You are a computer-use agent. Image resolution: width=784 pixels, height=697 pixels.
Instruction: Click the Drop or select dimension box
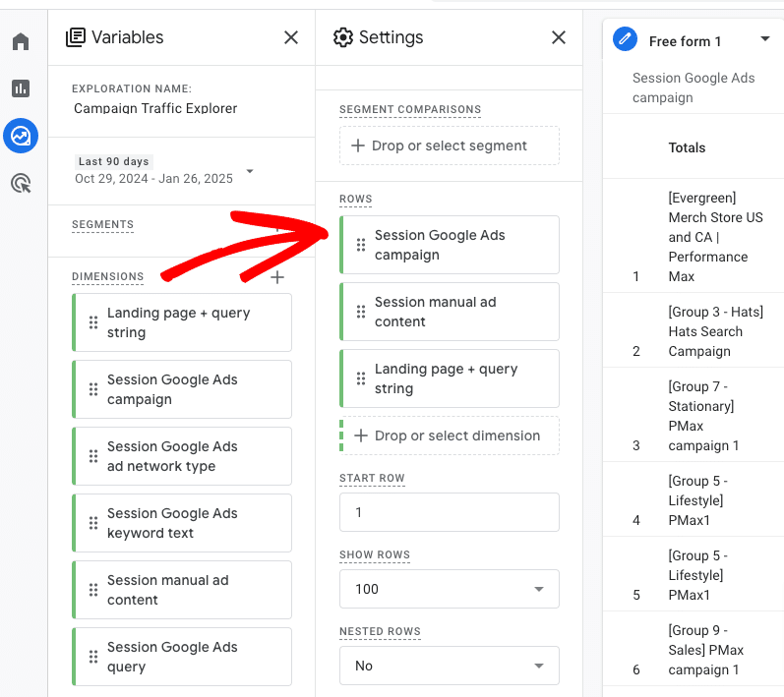pos(449,436)
